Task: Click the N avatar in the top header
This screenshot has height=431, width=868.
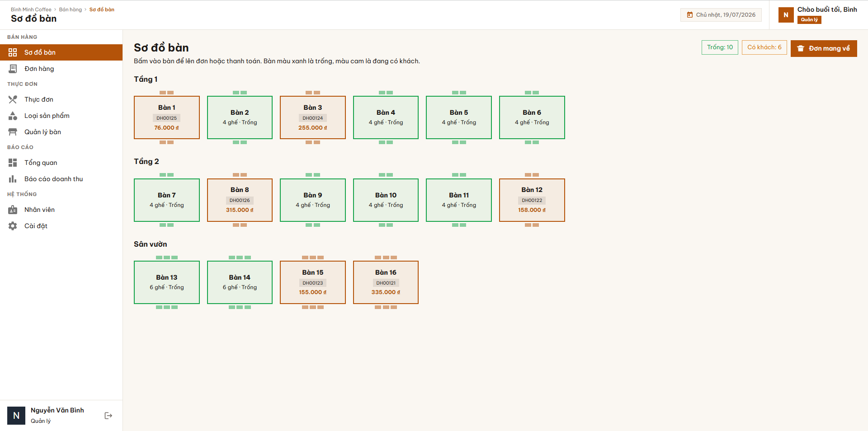Action: 786,15
